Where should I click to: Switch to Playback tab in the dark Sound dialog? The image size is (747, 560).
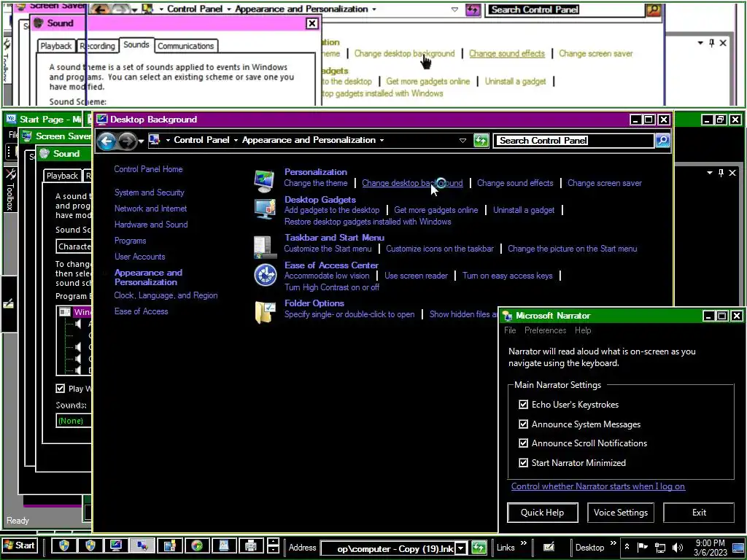tap(62, 175)
